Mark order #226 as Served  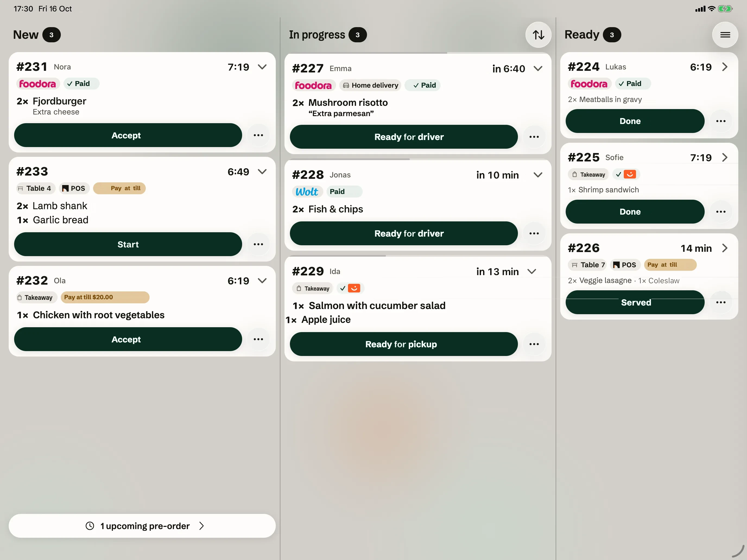(x=635, y=302)
